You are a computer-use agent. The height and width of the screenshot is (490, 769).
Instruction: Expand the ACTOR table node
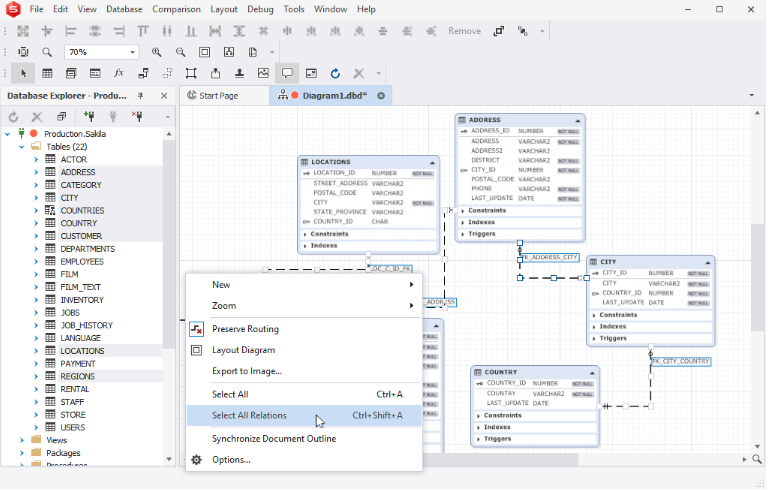pos(36,159)
